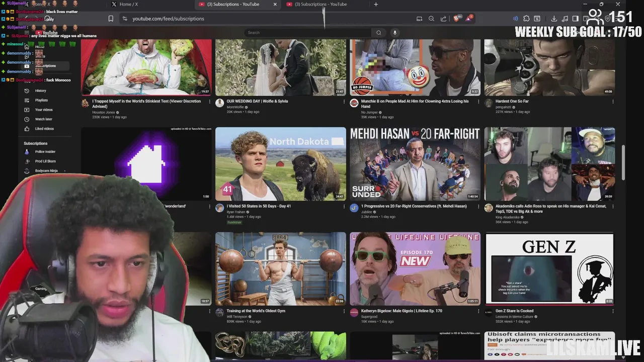Open King Akademiks channel avatar
The height and width of the screenshot is (362, 644).
(489, 208)
